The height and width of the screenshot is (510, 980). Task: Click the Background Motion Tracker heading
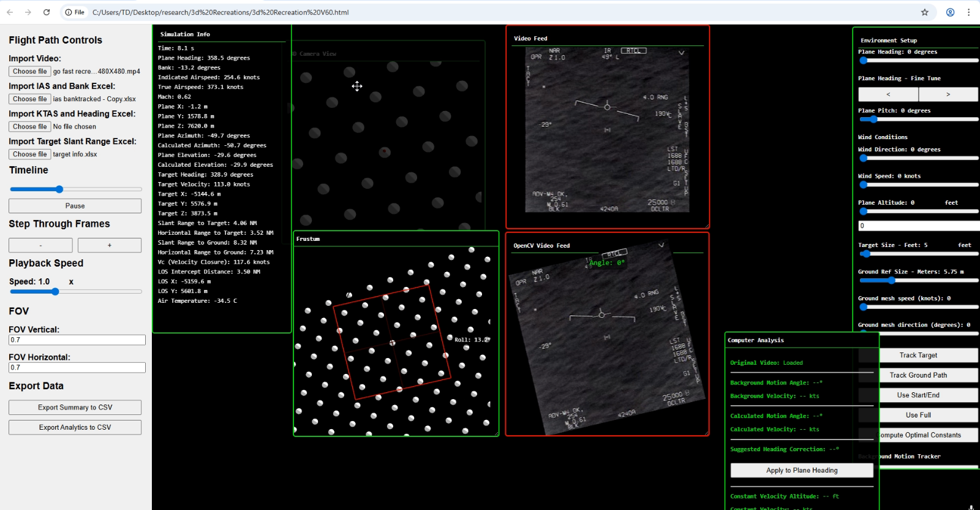tap(899, 457)
